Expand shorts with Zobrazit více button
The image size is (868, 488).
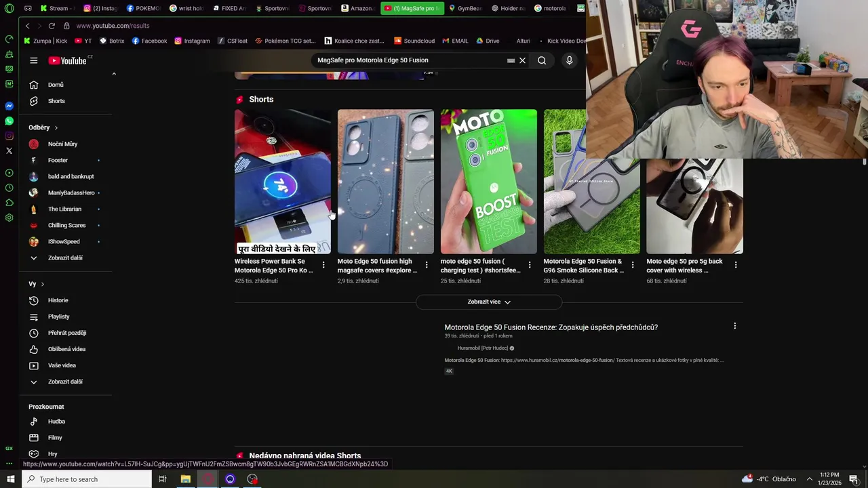pyautogui.click(x=489, y=302)
